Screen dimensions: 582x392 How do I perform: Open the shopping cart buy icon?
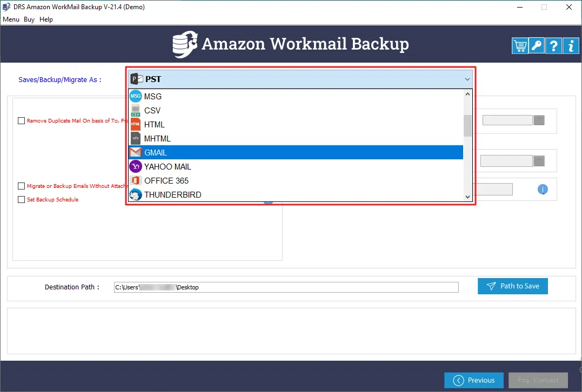[x=520, y=46]
